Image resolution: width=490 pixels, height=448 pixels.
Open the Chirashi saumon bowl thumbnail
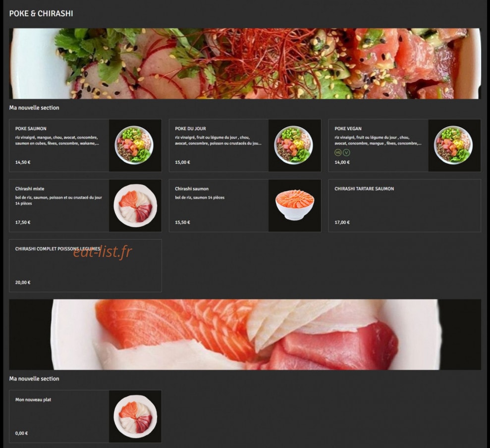pos(295,205)
